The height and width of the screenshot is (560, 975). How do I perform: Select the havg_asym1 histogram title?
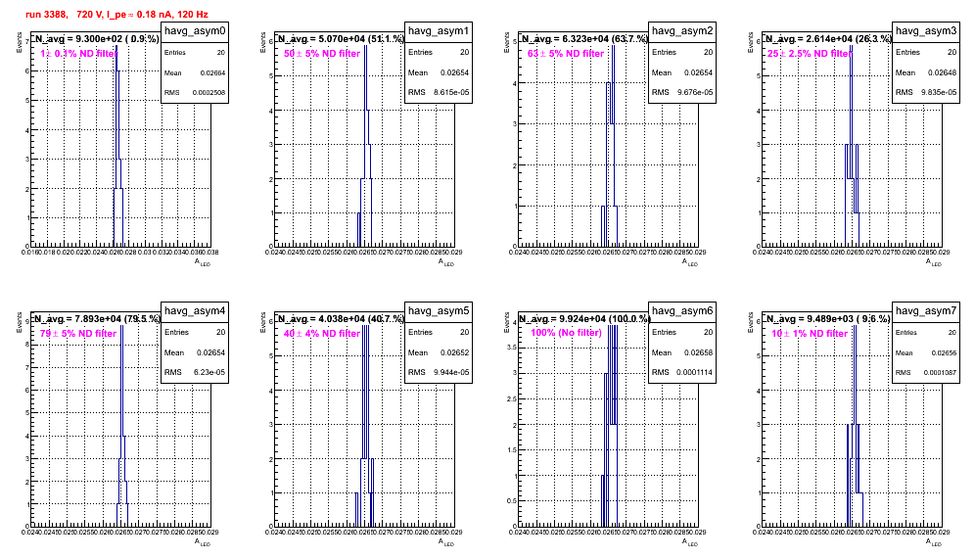pos(439,31)
